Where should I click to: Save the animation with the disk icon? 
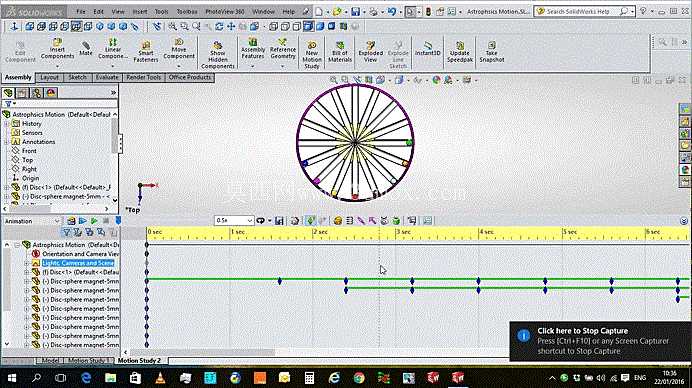[x=279, y=221]
